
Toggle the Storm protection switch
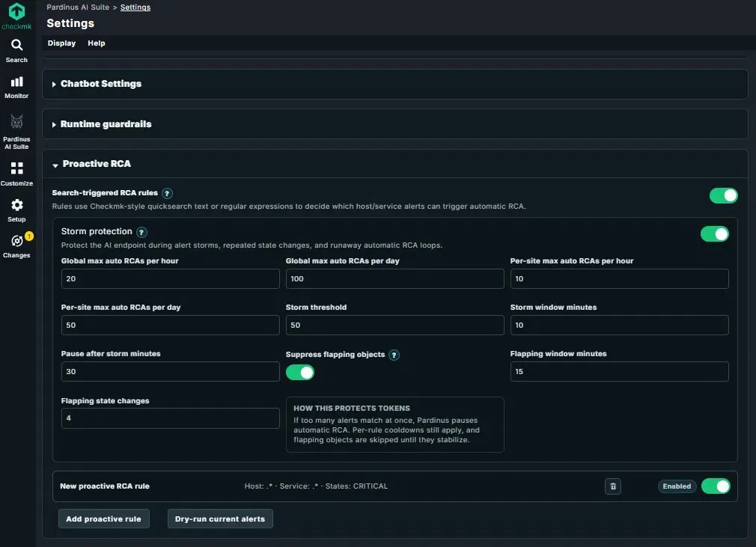(x=715, y=234)
